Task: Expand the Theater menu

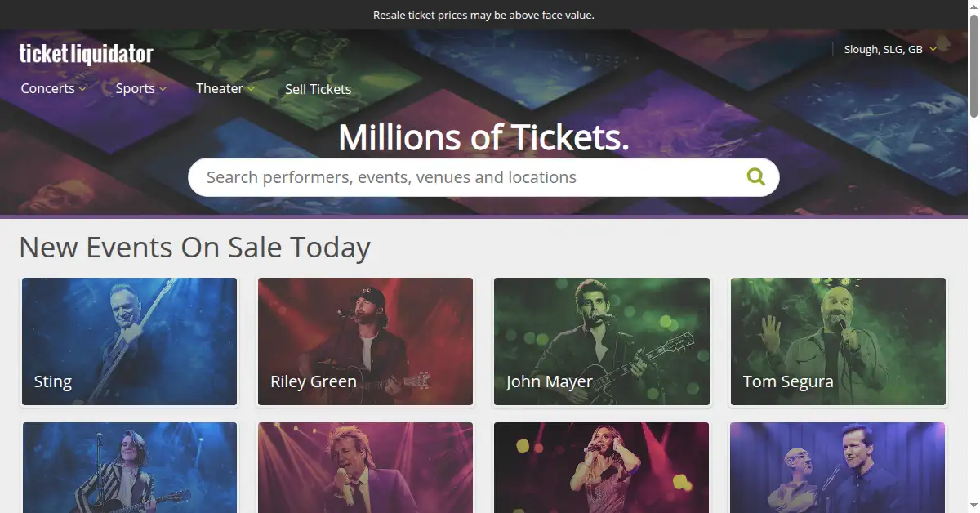Action: [225, 88]
